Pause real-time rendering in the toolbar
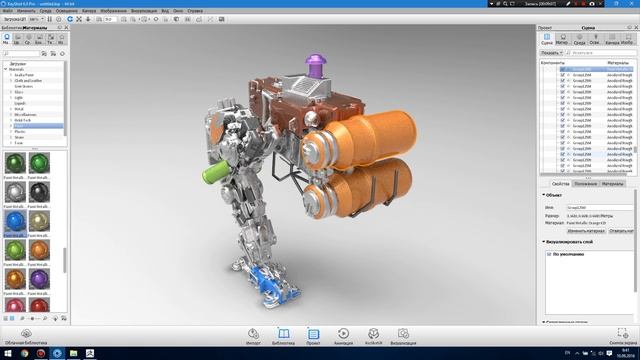This screenshot has width=640, height=360. (x=50, y=19)
